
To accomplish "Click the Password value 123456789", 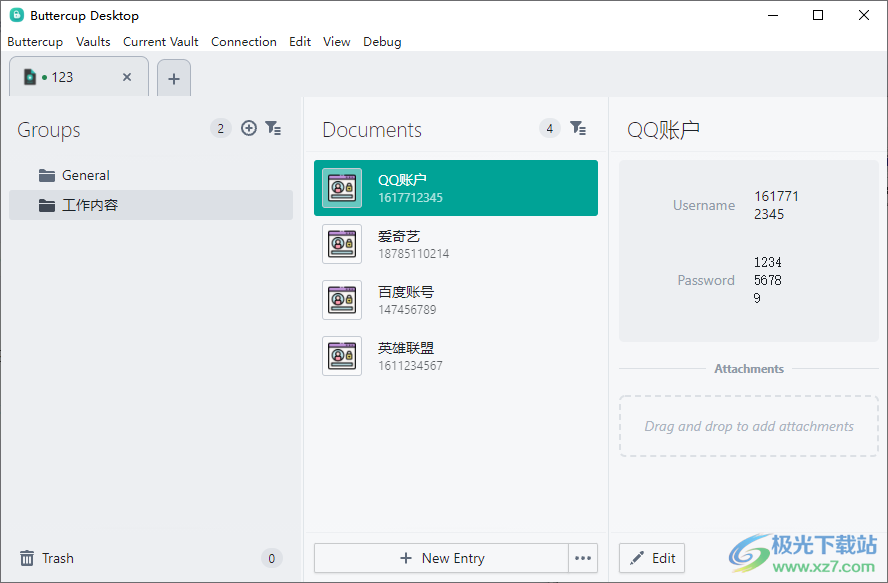I will pos(767,280).
